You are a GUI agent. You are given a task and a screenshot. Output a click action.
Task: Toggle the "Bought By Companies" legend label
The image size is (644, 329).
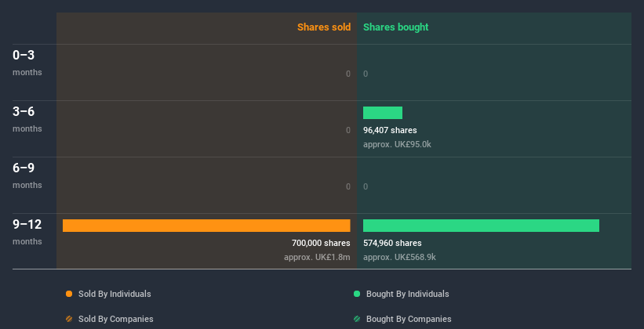click(x=409, y=319)
